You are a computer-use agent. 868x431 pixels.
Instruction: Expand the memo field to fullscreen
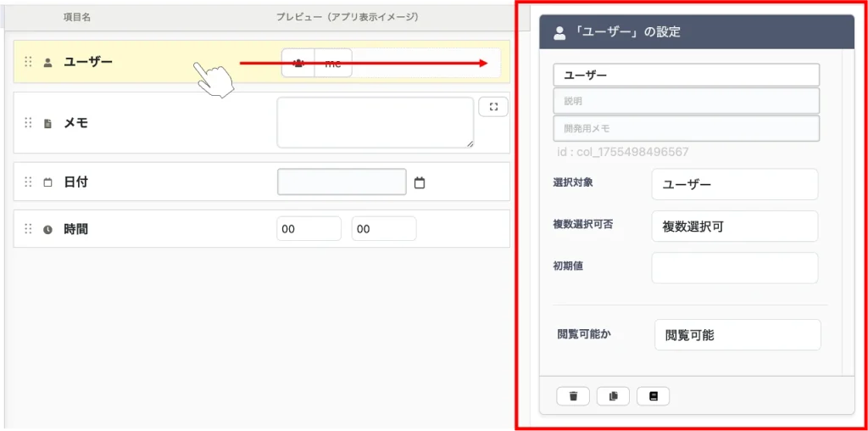point(493,107)
